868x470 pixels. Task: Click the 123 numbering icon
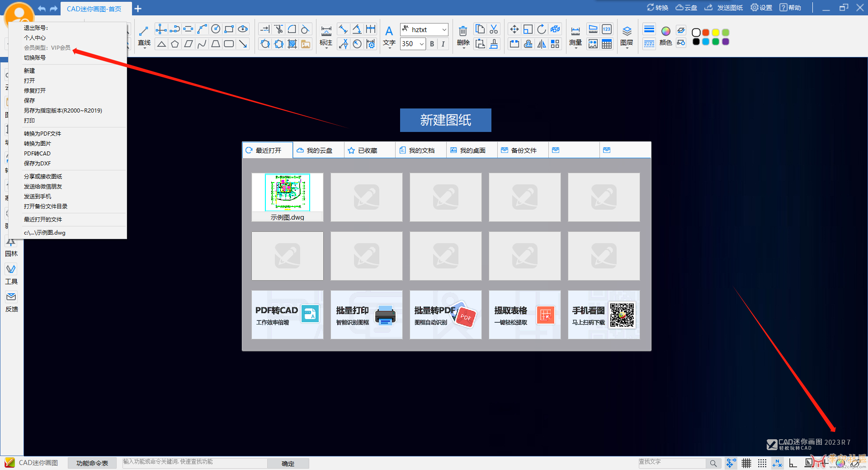[x=607, y=29]
